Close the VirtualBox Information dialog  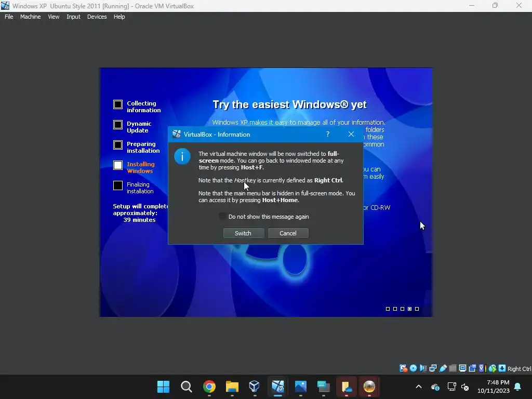351,135
